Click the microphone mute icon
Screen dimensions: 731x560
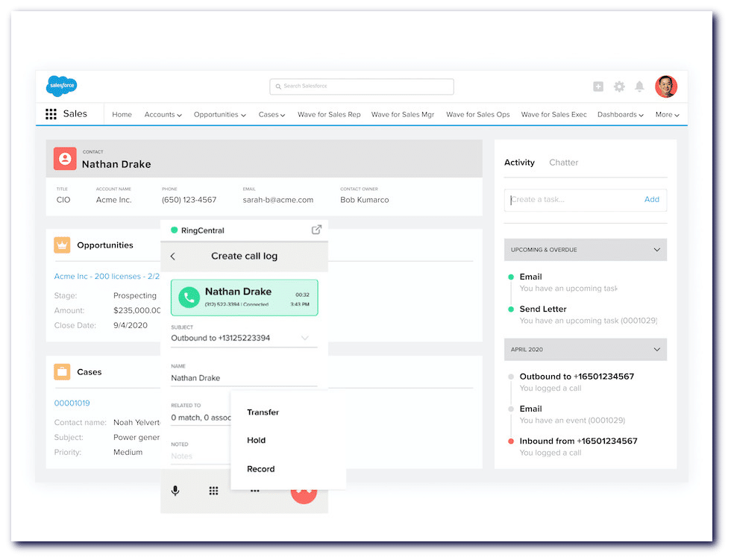[x=175, y=491]
